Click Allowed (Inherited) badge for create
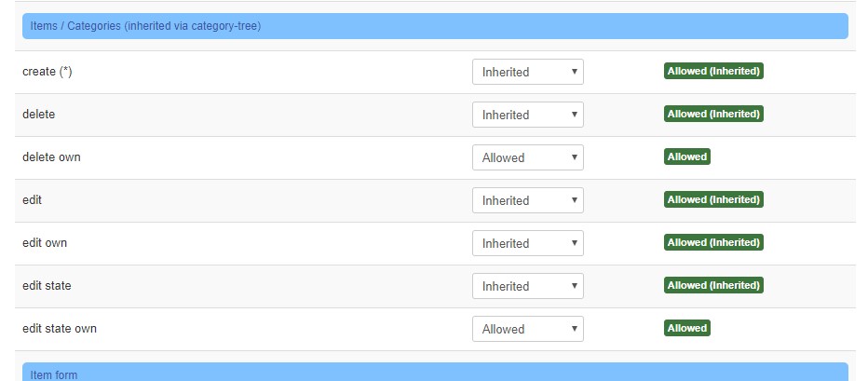 (x=713, y=71)
